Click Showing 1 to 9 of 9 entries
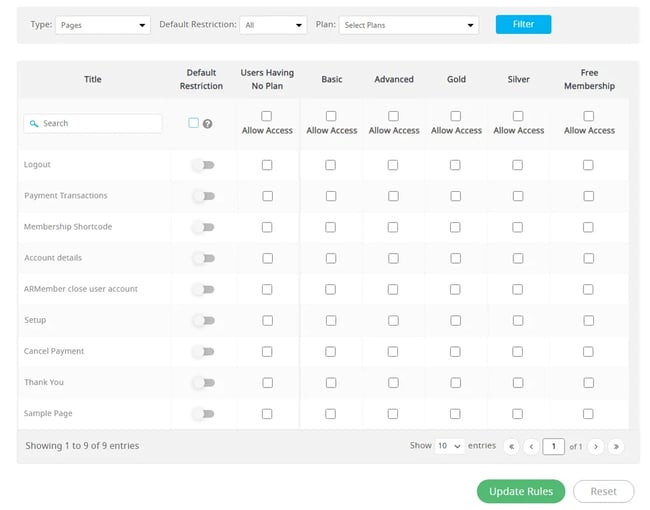Viewport: 650px width, 510px height. click(x=82, y=446)
